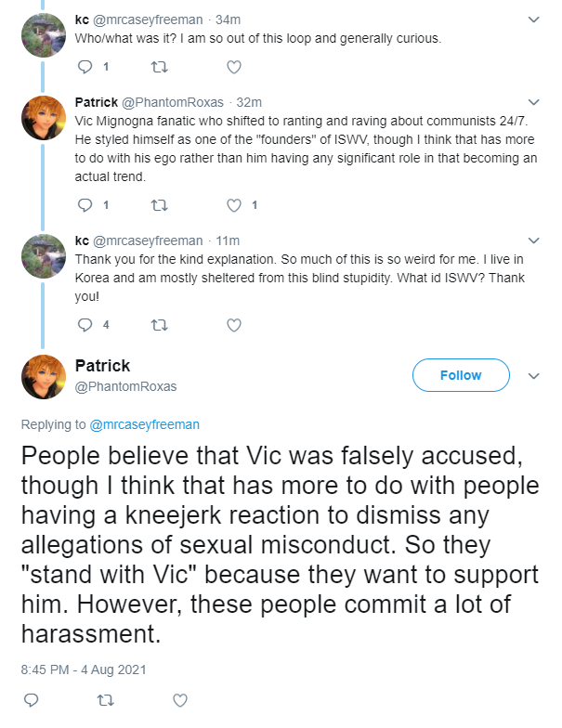View Patrick's large profile avatar
Viewport: 562px width, 728px height.
pyautogui.click(x=43, y=377)
